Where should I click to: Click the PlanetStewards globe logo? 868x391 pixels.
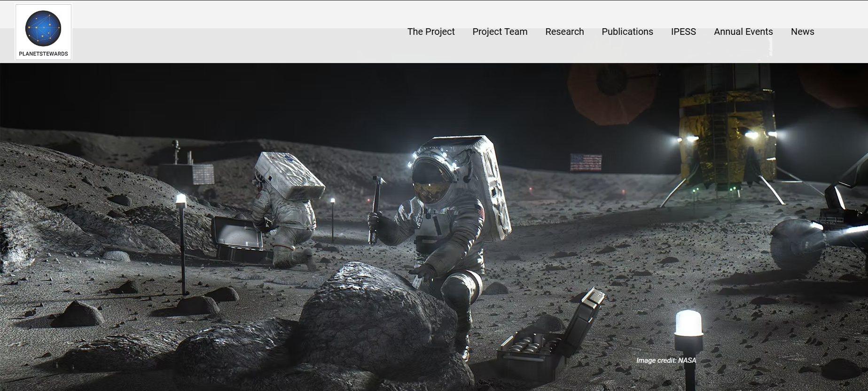(x=43, y=32)
